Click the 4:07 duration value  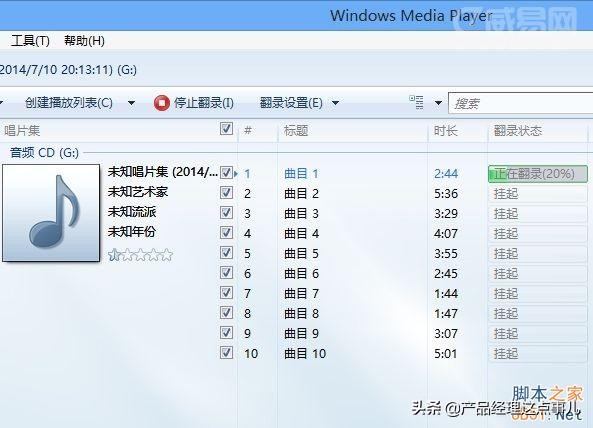tap(446, 234)
